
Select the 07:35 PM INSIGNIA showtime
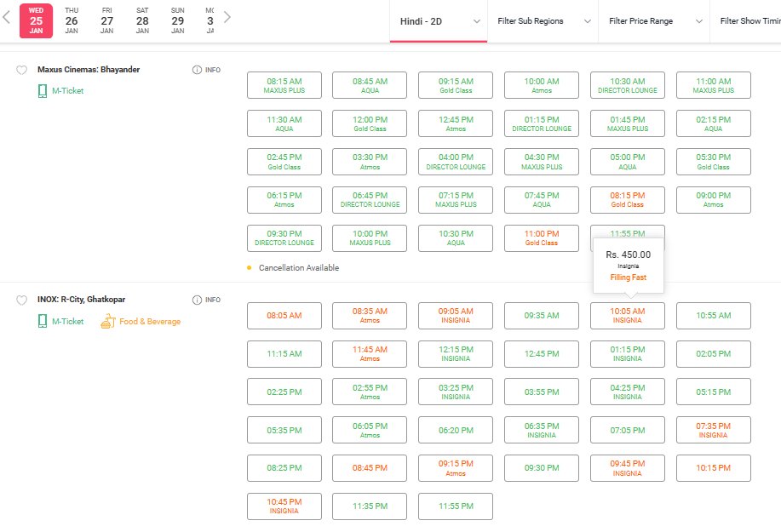point(713,430)
